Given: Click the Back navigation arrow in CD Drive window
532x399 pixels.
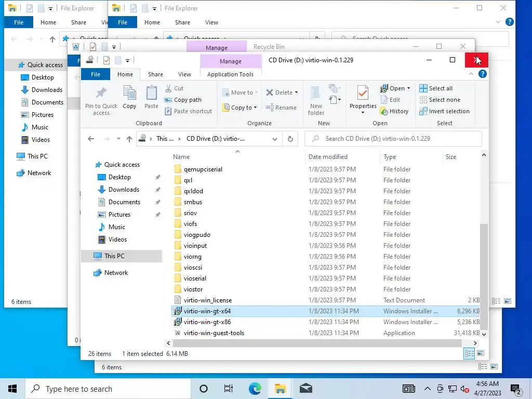Looking at the screenshot, I should 91,139.
